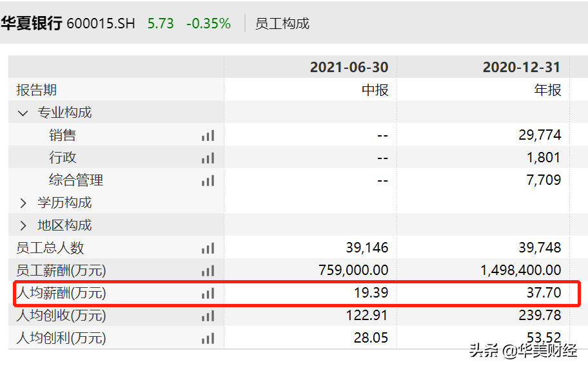Click the value 39,146

coord(367,248)
